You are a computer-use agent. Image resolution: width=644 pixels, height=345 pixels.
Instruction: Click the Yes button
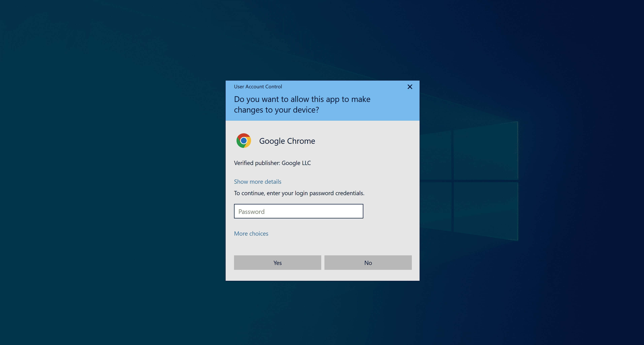pos(277,263)
